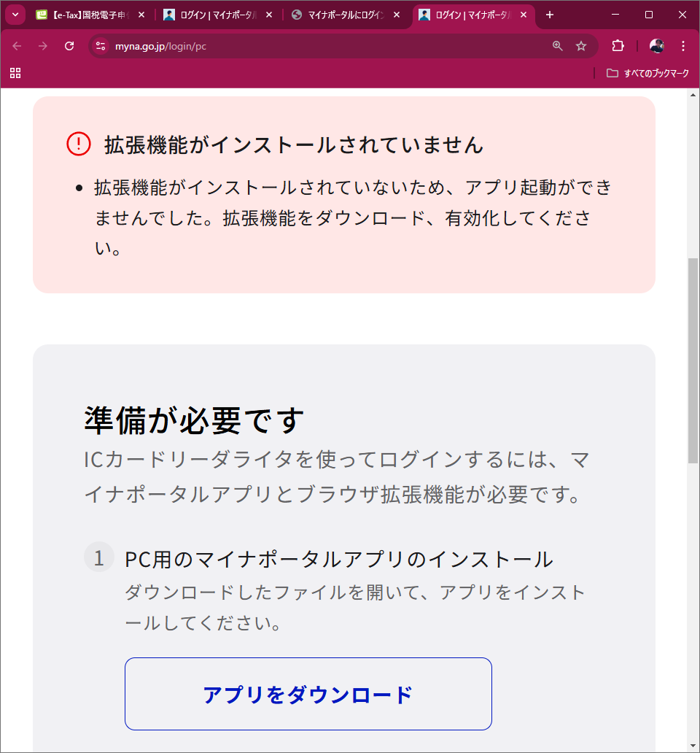Close the e-Tax tab
700x753 pixels.
click(x=141, y=15)
